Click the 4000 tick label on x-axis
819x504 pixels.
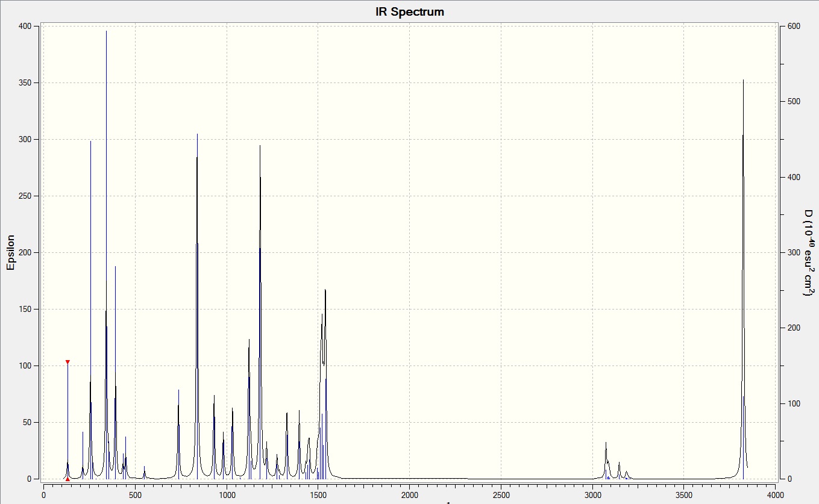click(x=775, y=495)
